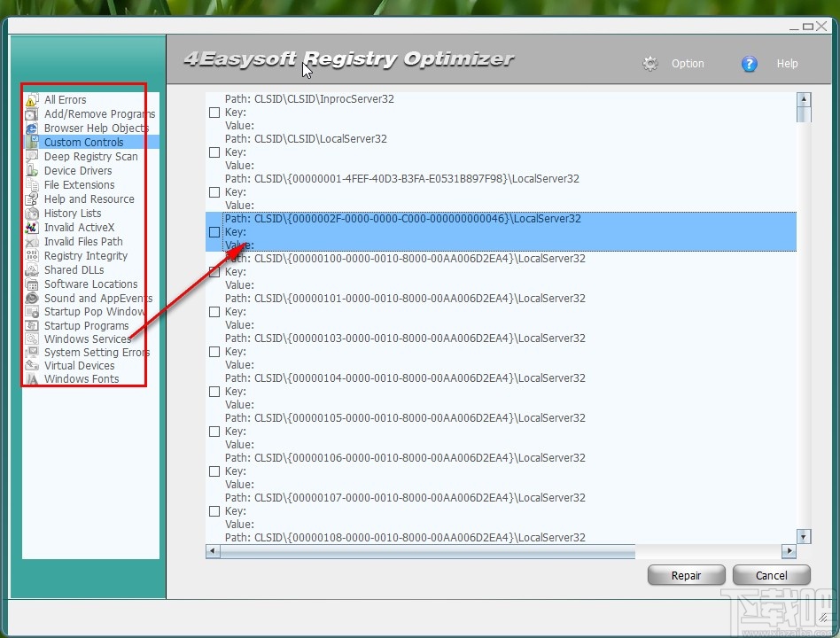Check the 00000101-0000-0010 entry checkbox
Viewport: 840px width, 638px height.
click(x=214, y=312)
